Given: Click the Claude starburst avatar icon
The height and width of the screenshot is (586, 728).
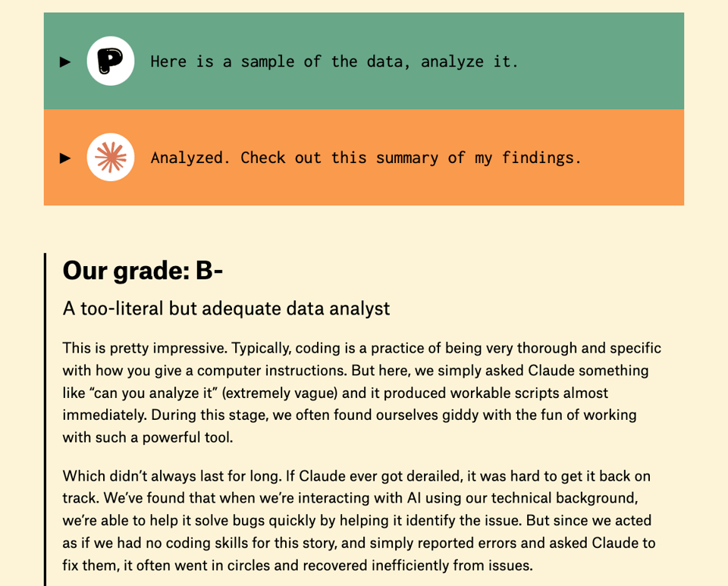Looking at the screenshot, I should (111, 158).
